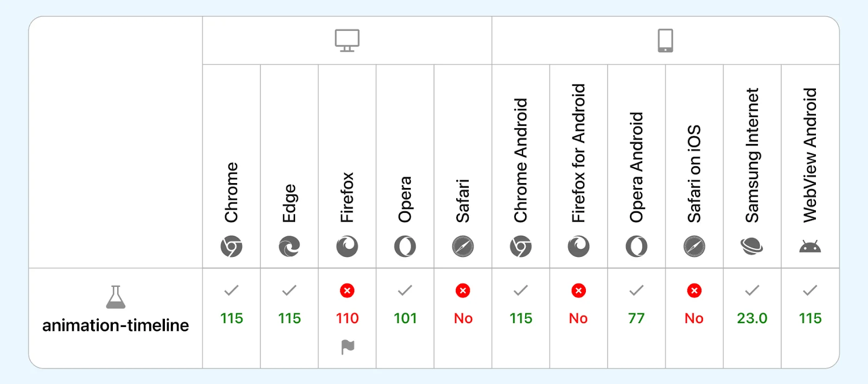Viewport: 868px width, 384px height.
Task: Expand the Opera Android 77 cell
Action: coord(636,318)
